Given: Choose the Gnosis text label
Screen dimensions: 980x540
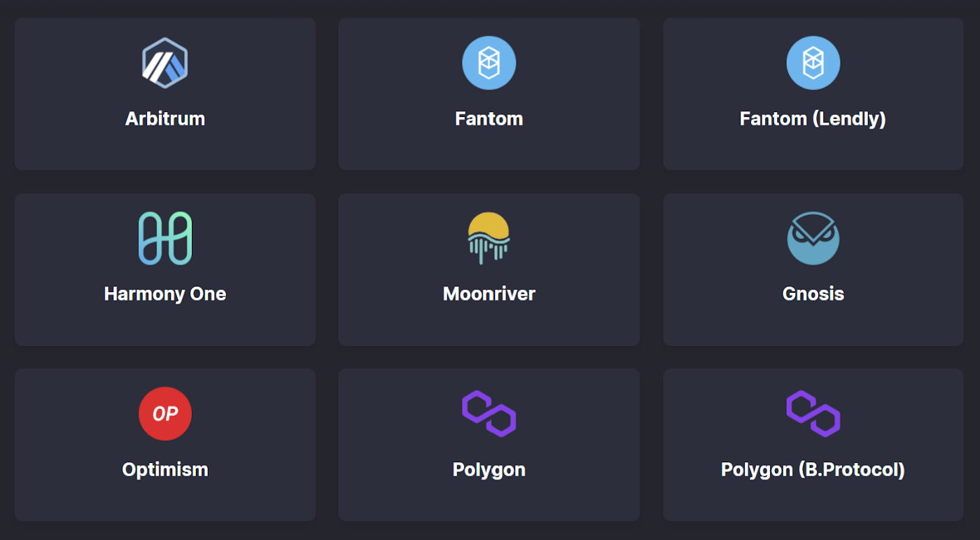Looking at the screenshot, I should 813,293.
